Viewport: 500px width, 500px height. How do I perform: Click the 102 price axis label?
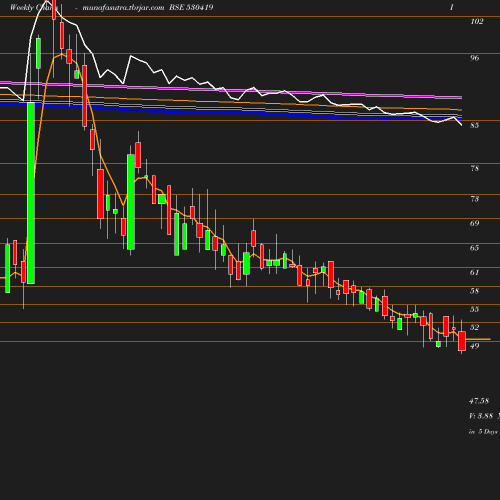pos(477,21)
